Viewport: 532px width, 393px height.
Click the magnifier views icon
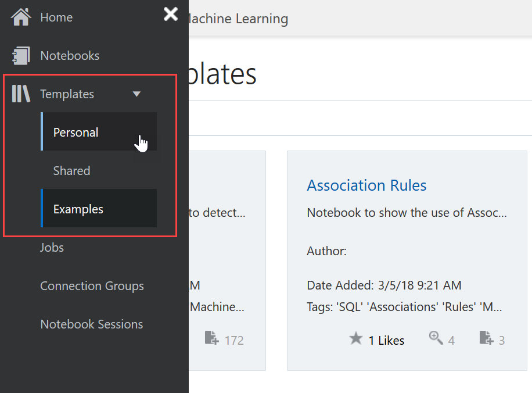click(x=436, y=338)
